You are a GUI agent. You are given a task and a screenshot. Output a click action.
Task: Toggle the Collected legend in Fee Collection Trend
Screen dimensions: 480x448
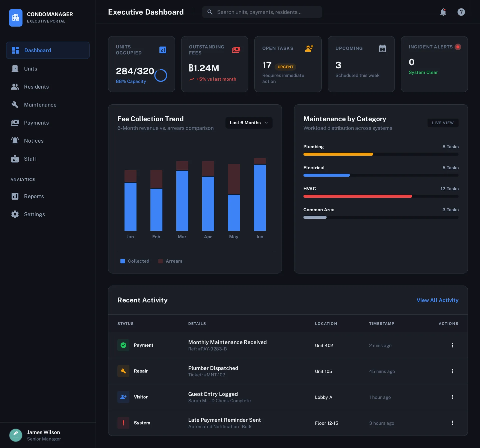[x=134, y=261]
